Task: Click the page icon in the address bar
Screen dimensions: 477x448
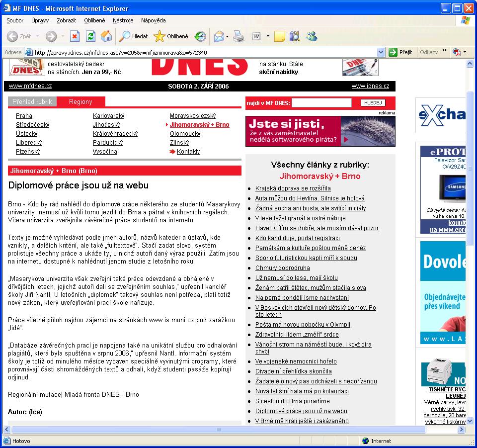Action: tap(29, 52)
